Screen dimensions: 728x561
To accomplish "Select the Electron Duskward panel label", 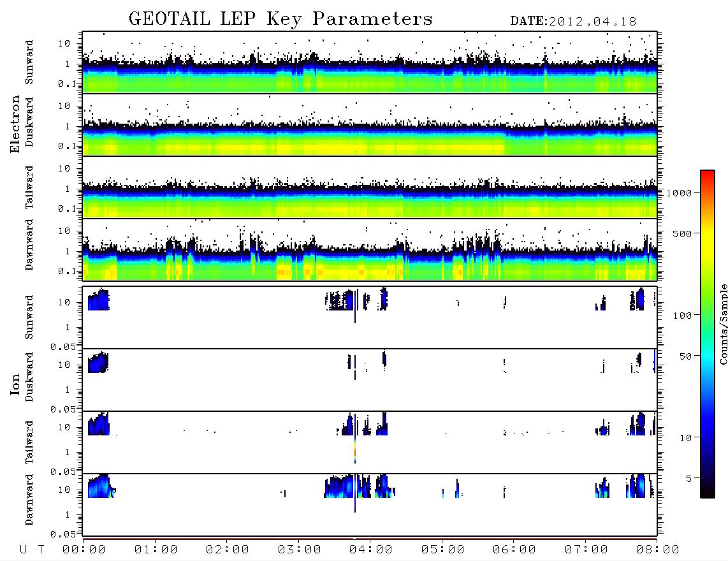I will click(x=29, y=122).
